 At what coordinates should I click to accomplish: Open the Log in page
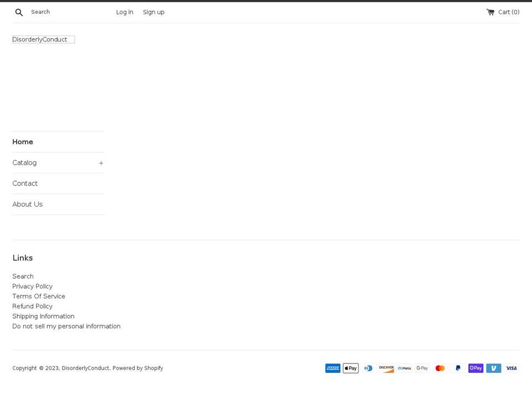coord(125,12)
